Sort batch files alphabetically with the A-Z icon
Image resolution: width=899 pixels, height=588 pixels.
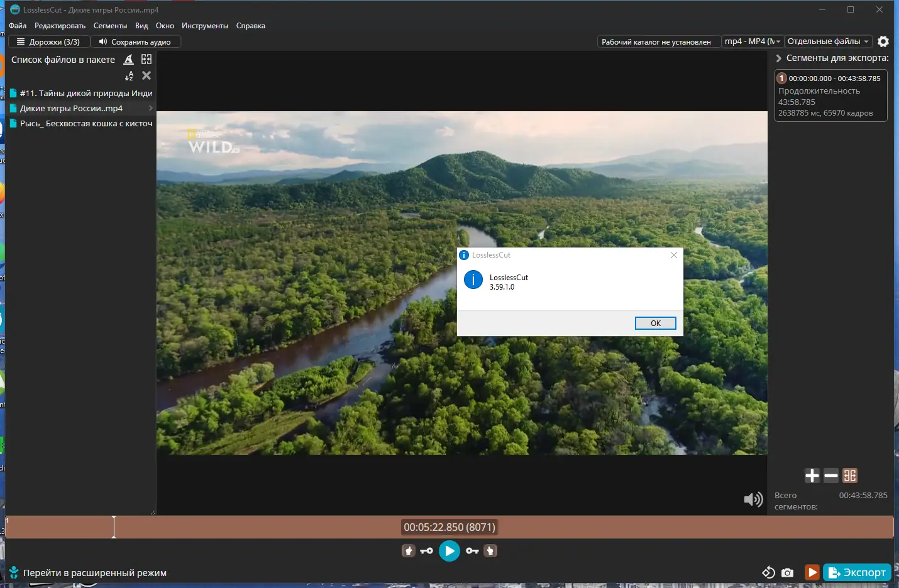pos(130,75)
